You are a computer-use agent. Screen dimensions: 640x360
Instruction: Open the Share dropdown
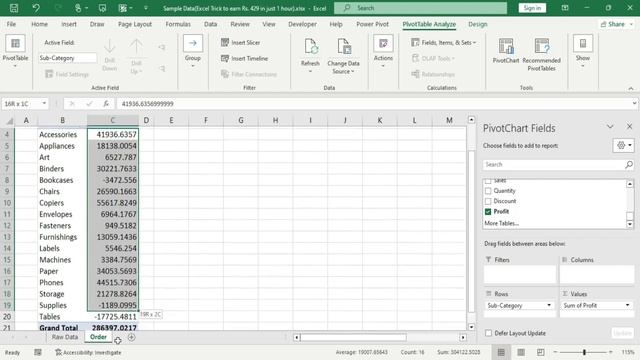[x=616, y=24]
